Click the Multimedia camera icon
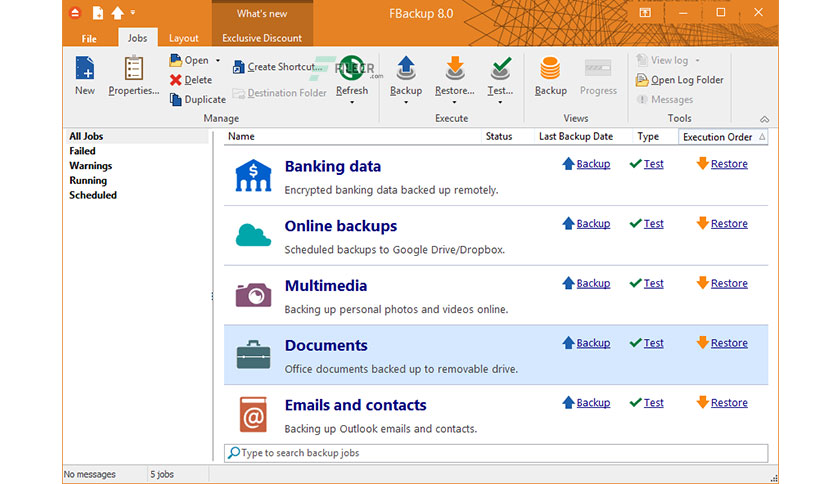The width and height of the screenshot is (836, 484). coord(253,295)
